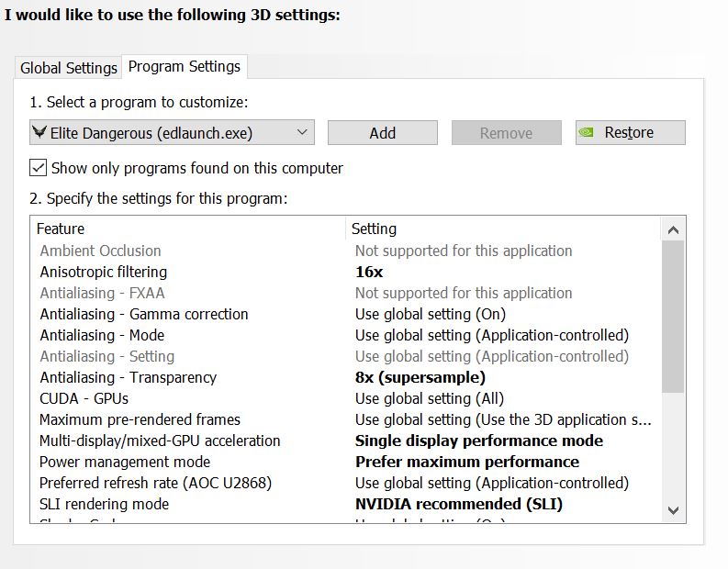Click the NVIDIA logo on Restore button
The width and height of the screenshot is (728, 569).
tap(586, 132)
